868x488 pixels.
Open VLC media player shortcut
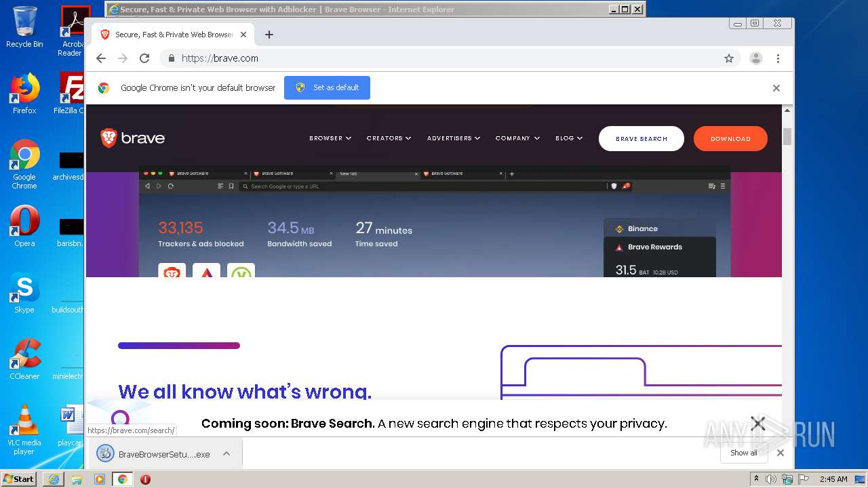coord(24,430)
